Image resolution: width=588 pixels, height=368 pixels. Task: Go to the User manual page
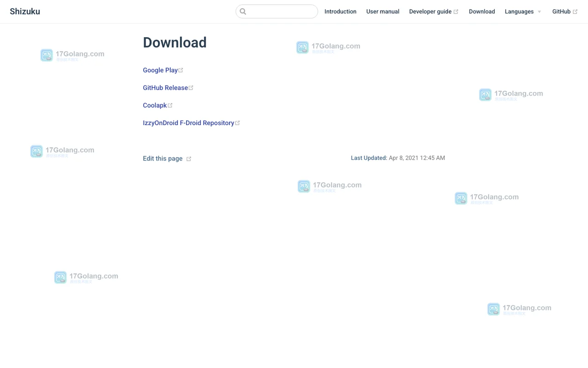pos(383,11)
